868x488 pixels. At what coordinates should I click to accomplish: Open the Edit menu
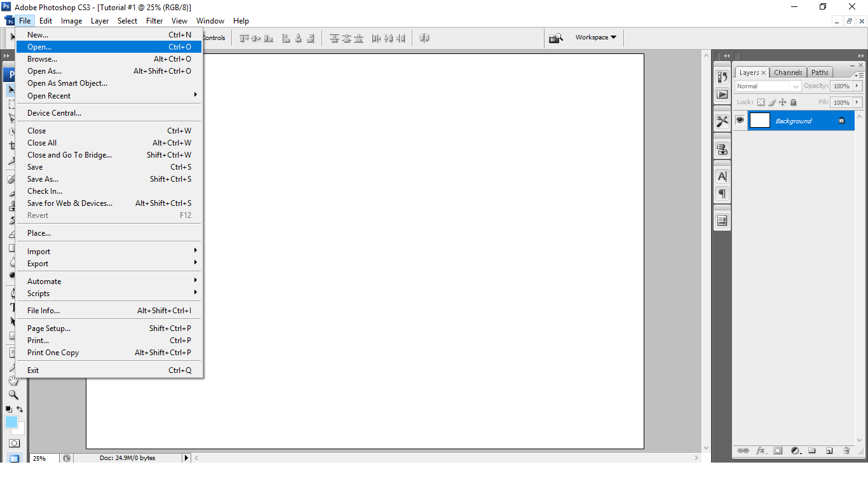46,21
